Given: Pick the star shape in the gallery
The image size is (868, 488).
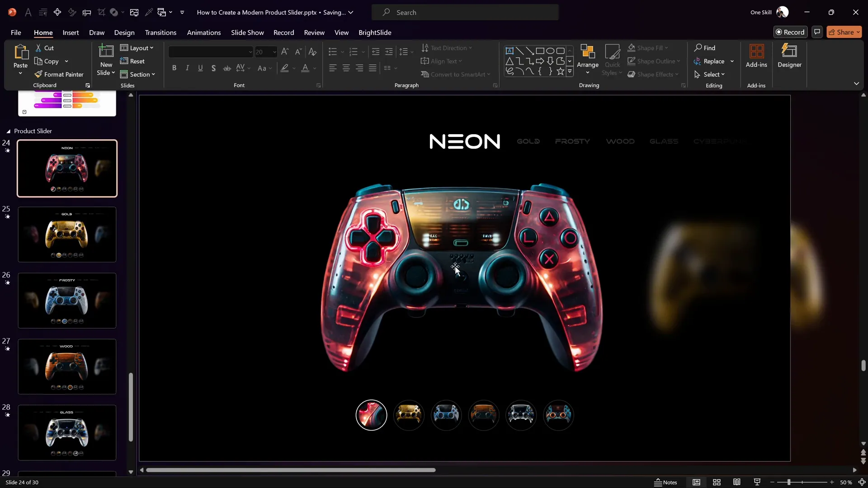Looking at the screenshot, I should 561,71.
